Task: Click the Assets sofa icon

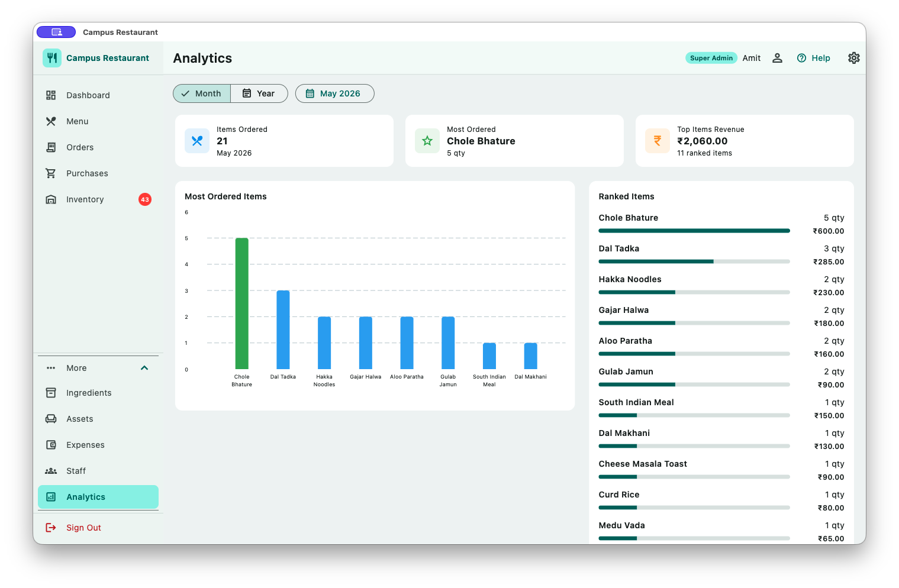Action: pos(51,419)
